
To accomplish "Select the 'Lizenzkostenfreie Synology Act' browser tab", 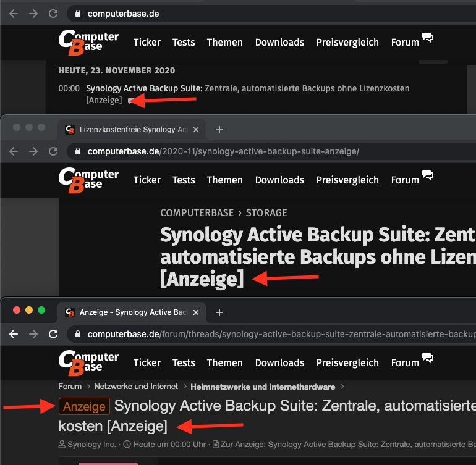I will click(132, 130).
